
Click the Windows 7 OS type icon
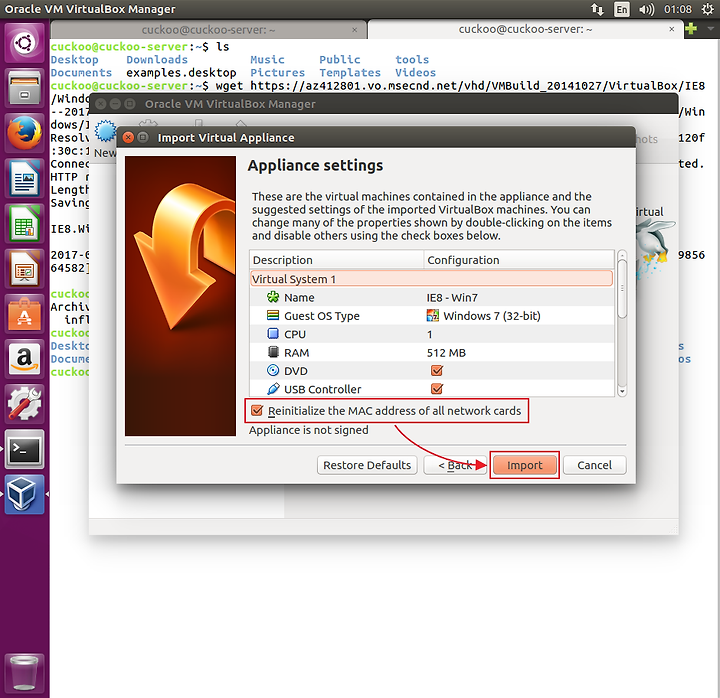433,315
